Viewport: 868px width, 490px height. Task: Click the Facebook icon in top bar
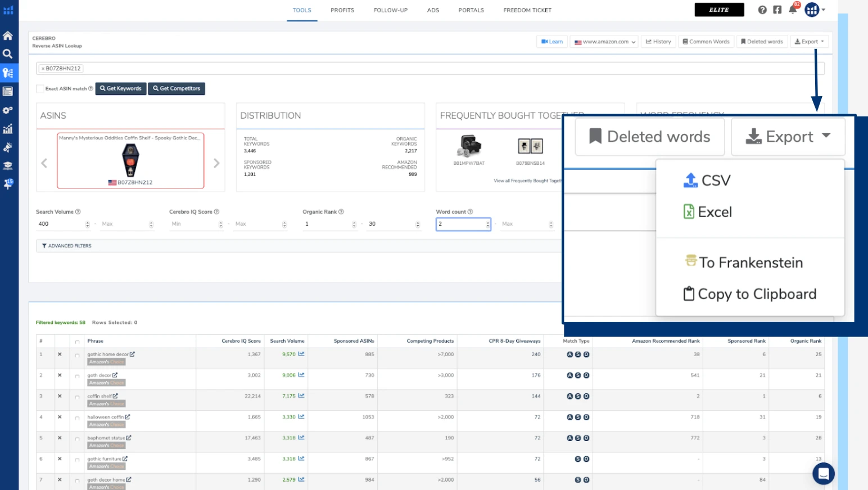pos(777,10)
